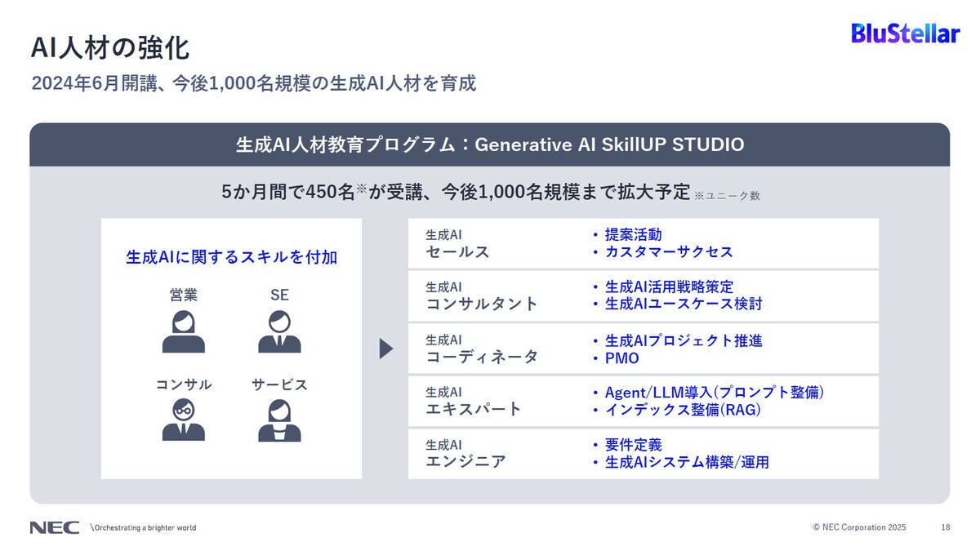Click the NEC logo in footer

pos(55,527)
